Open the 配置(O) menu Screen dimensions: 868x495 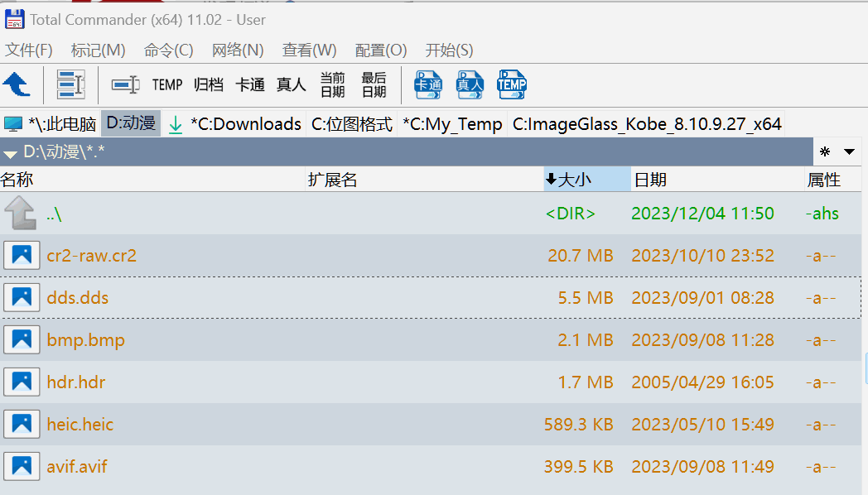(x=380, y=50)
